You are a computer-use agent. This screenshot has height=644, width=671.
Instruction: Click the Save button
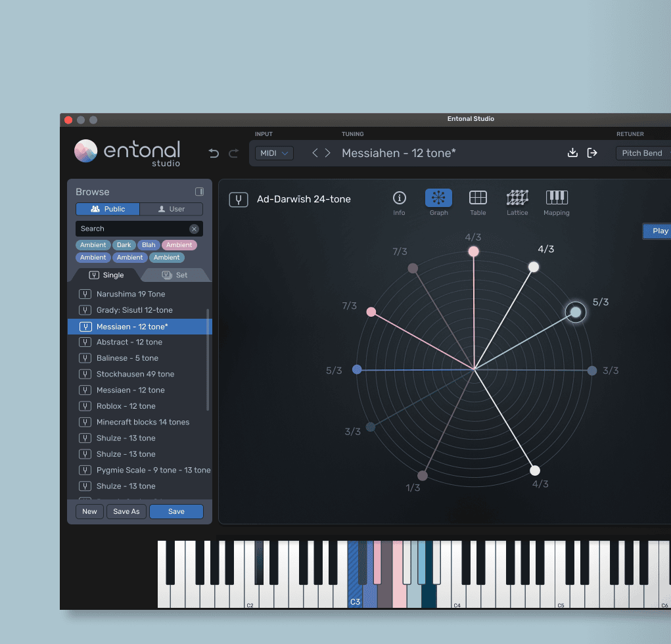pos(176,511)
